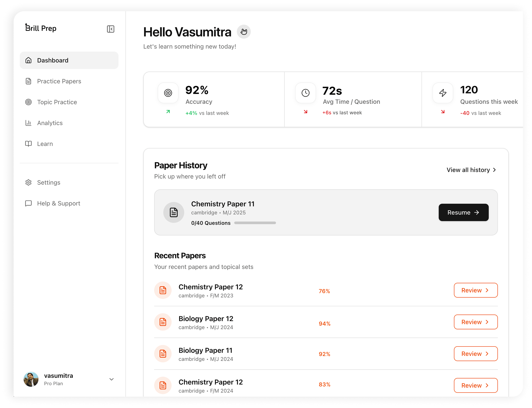The height and width of the screenshot is (408, 532).
Task: Click the lightning bolt Questions icon tile
Action: (443, 93)
